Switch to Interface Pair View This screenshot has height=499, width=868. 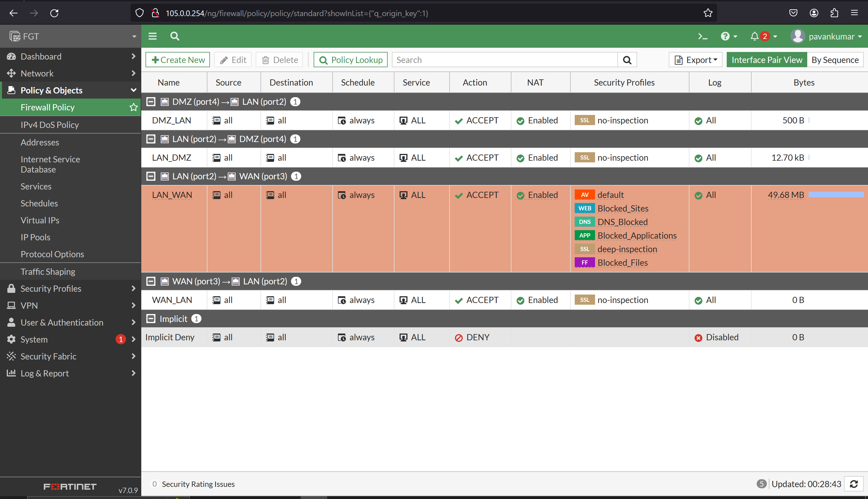point(767,60)
